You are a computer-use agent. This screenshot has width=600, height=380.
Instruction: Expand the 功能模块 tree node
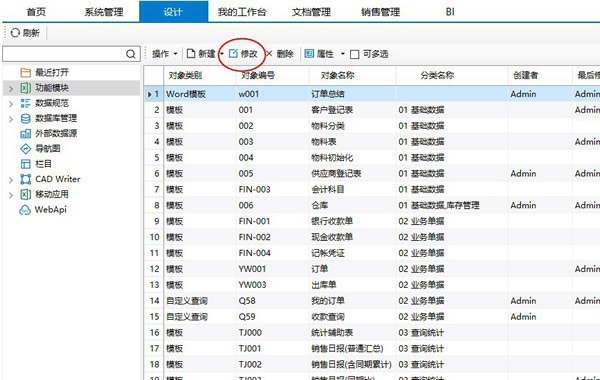point(11,89)
